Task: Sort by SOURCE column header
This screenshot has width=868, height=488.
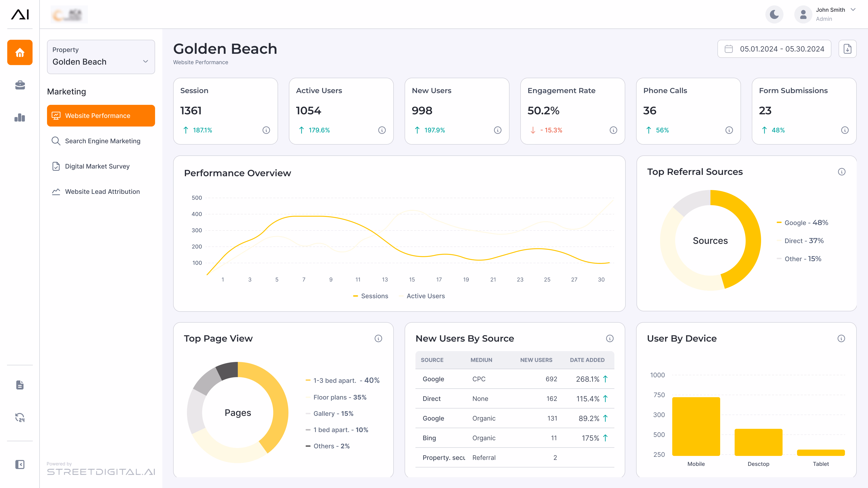Action: [x=432, y=360]
